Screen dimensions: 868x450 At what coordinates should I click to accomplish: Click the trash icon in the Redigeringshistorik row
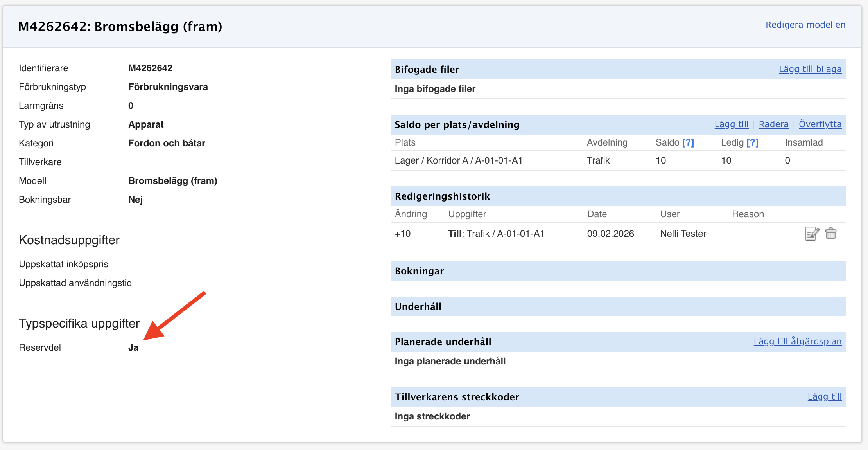[830, 234]
